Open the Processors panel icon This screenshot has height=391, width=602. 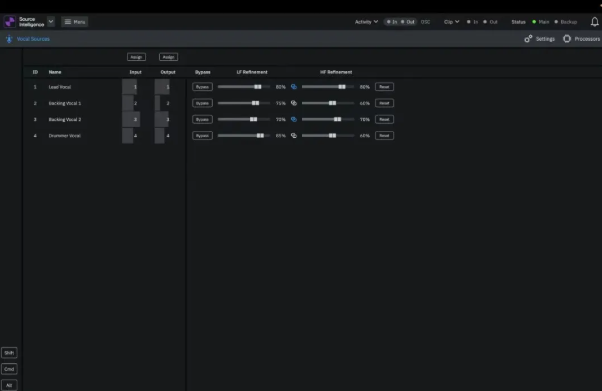(567, 39)
